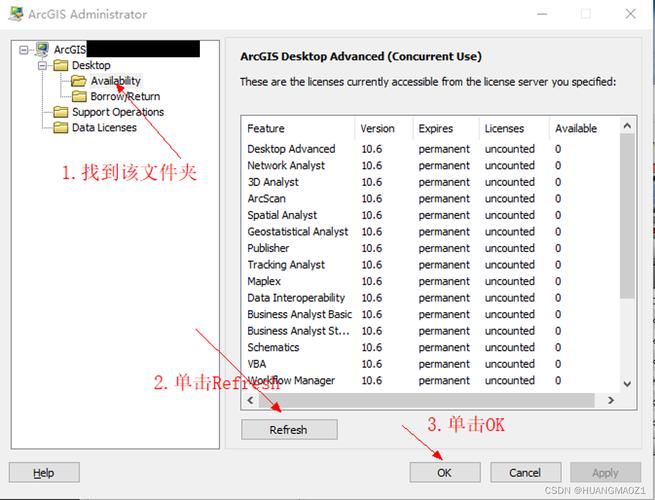The width and height of the screenshot is (655, 500).
Task: Click permanent in the Maplex row
Action: pyautogui.click(x=444, y=282)
